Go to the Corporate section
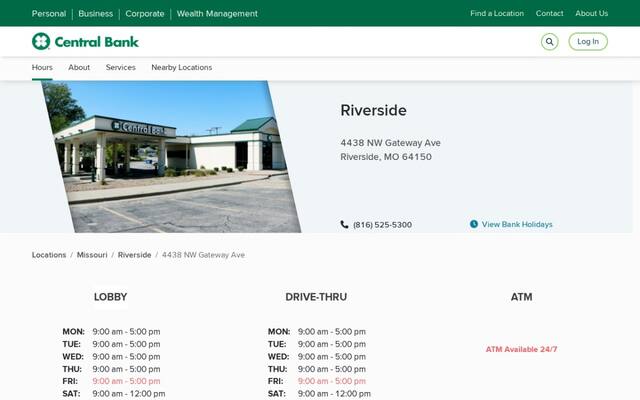 (x=144, y=13)
